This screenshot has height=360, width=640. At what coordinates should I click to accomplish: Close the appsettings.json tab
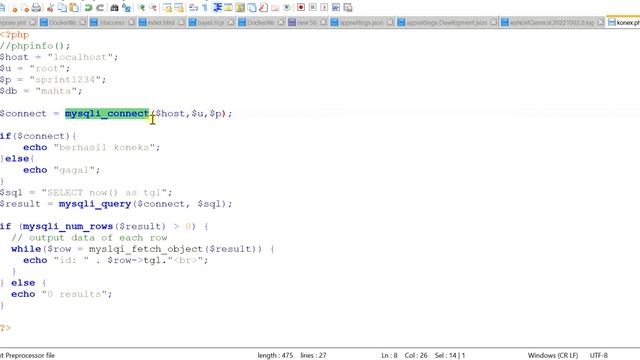[x=390, y=22]
